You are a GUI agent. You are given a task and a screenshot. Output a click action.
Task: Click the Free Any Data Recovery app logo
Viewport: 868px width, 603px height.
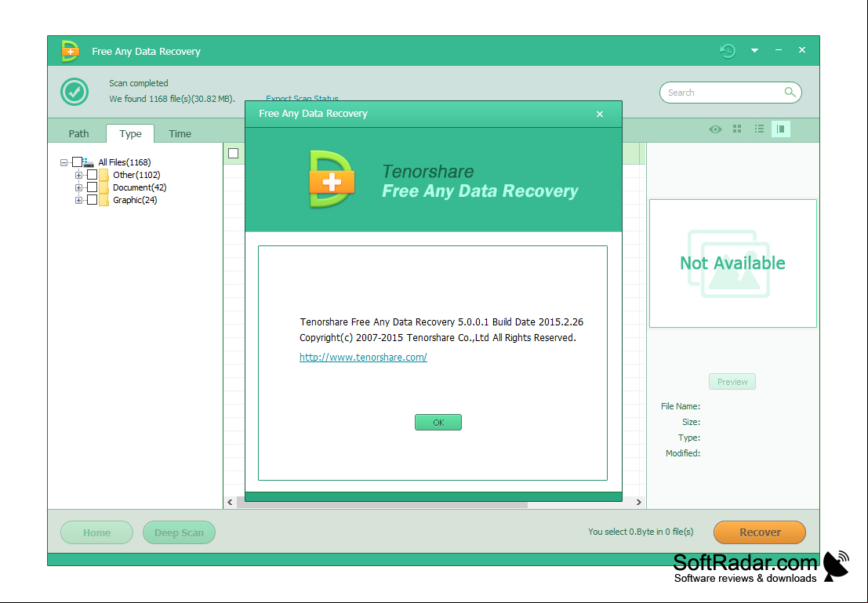71,51
